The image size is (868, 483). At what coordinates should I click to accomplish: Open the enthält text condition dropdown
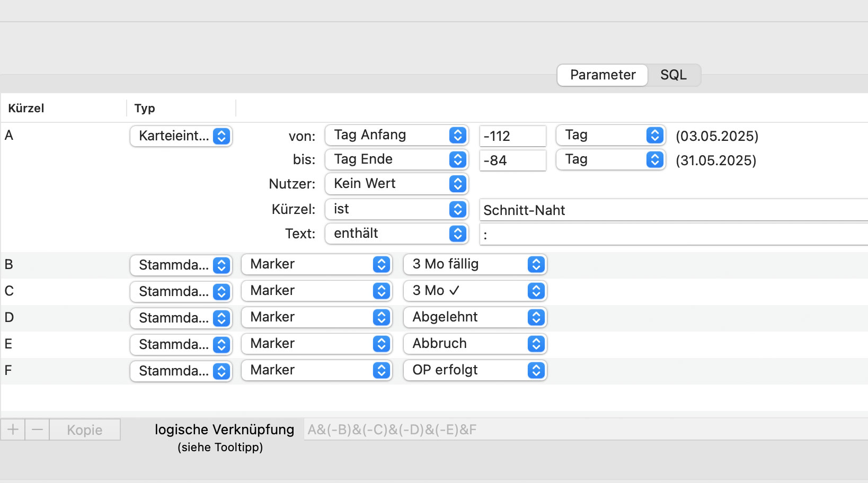point(396,234)
